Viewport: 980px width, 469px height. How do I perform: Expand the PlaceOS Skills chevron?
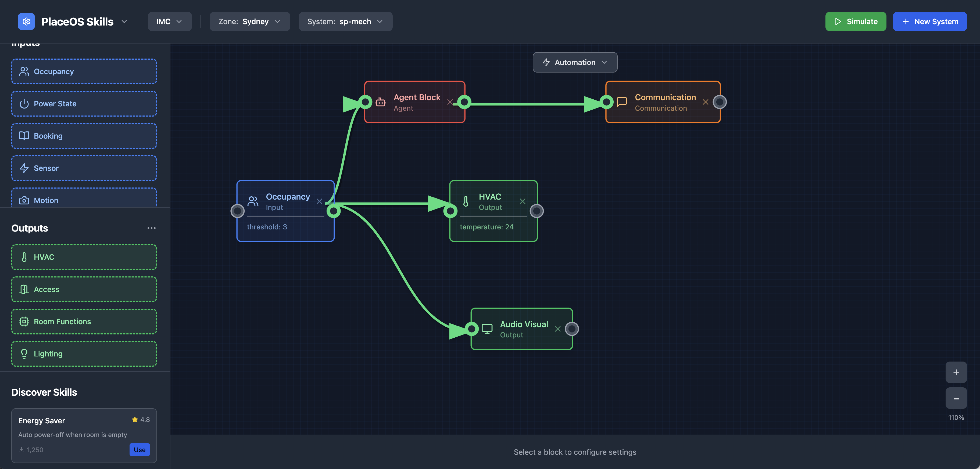pyautogui.click(x=124, y=22)
